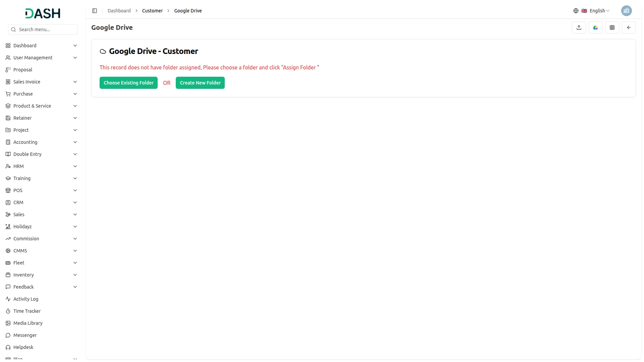Image resolution: width=644 pixels, height=362 pixels.
Task: Go to the Proposal menu item
Action: tap(23, 70)
